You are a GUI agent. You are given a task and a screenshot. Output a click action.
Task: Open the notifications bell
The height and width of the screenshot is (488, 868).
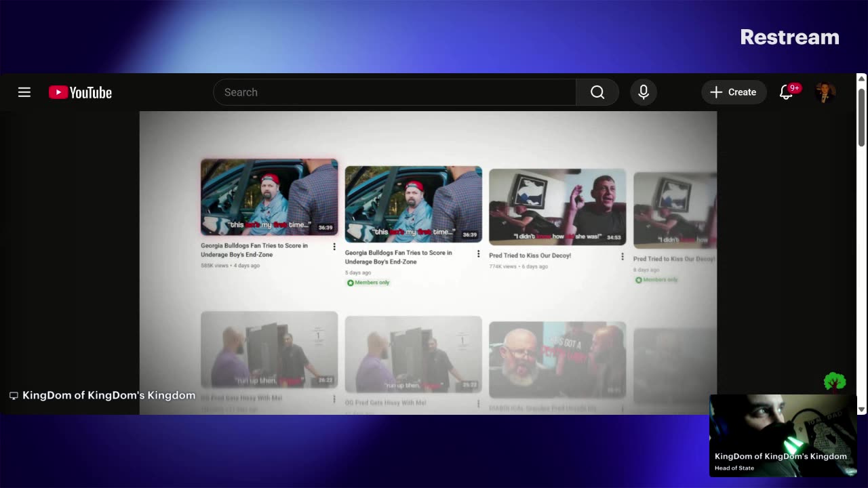click(x=786, y=92)
